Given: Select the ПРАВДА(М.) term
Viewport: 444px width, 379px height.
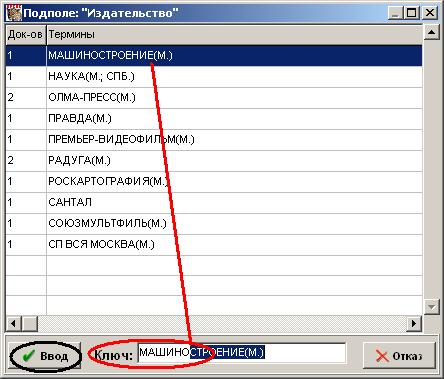Looking at the screenshot, I should point(80,118).
